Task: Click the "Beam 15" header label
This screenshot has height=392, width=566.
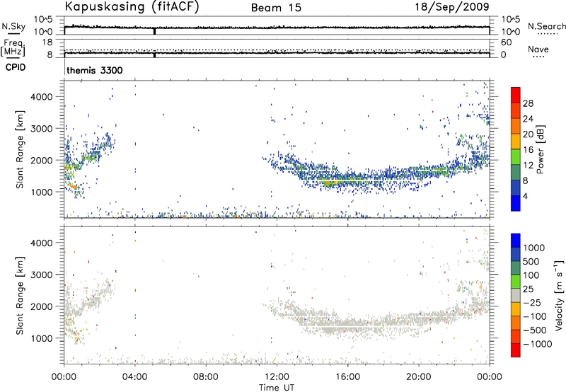Action: tap(276, 8)
